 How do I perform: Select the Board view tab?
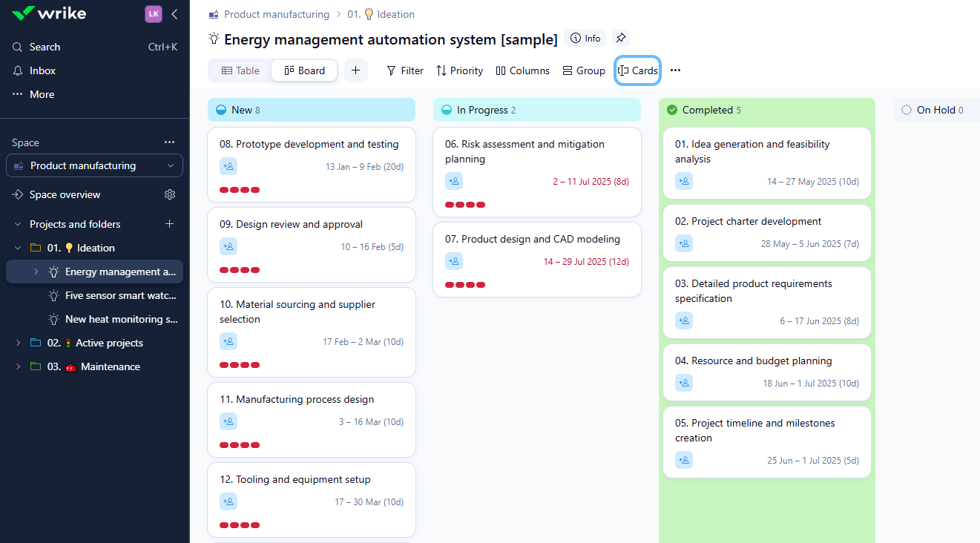coord(303,70)
